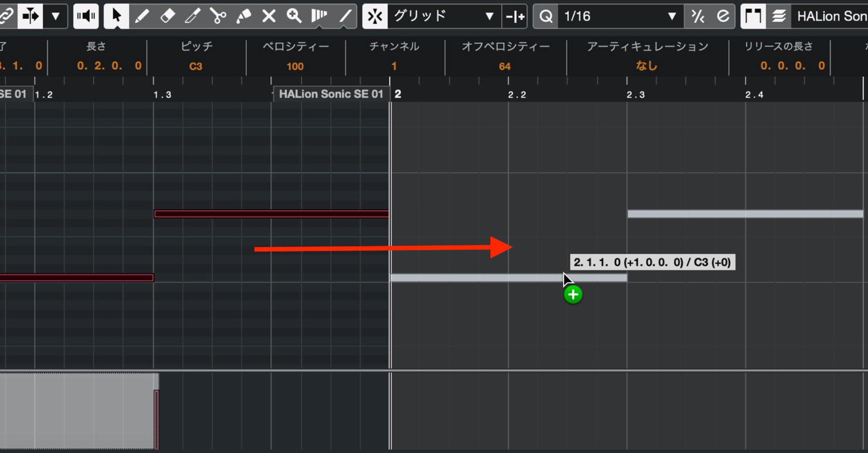Screen dimensions: 868x453
Task: Click the オフベロシティー label
Action: (x=506, y=46)
